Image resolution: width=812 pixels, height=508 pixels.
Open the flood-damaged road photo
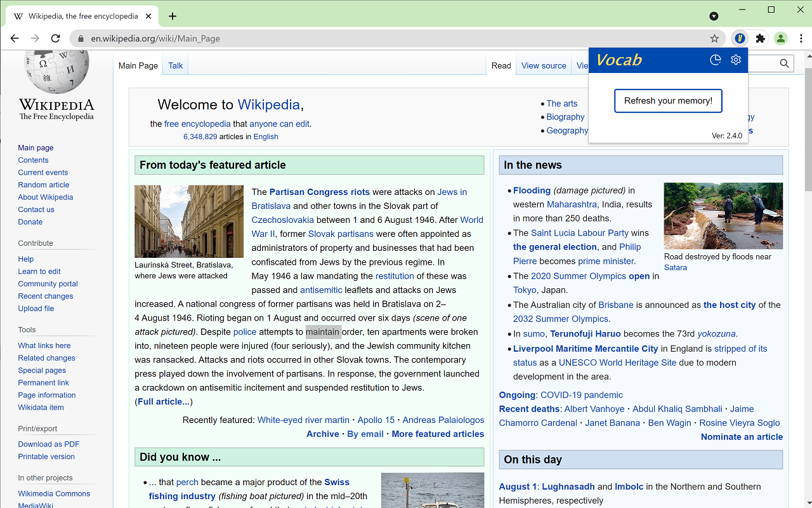723,216
